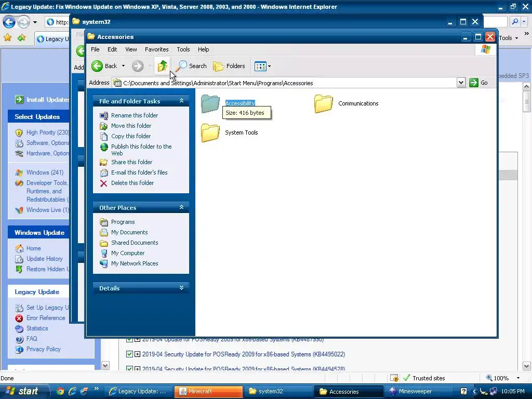Select the Communications folder

(346, 103)
